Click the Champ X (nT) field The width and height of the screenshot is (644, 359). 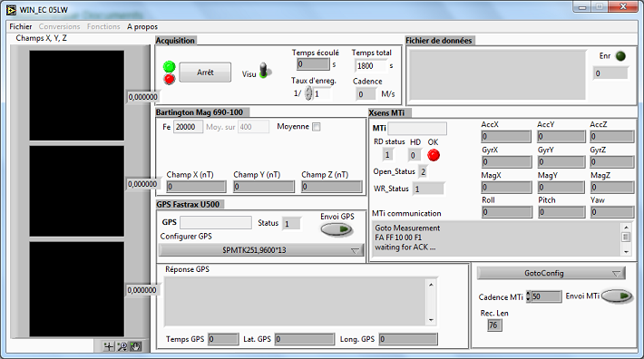[196, 187]
